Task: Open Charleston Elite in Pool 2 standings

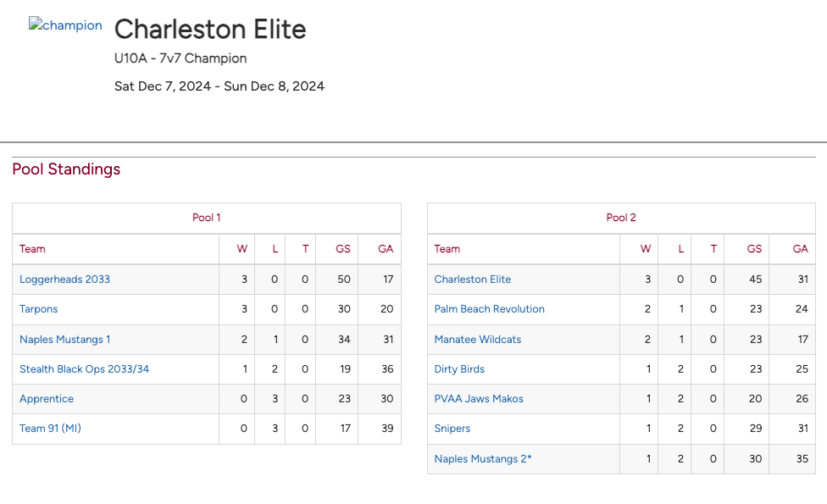Action: coord(473,280)
